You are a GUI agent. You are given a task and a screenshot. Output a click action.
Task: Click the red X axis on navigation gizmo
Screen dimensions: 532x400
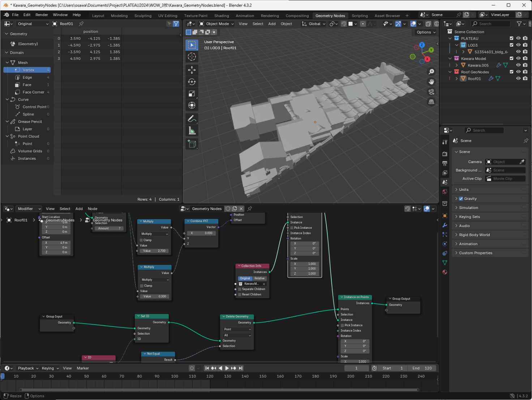pyautogui.click(x=427, y=59)
